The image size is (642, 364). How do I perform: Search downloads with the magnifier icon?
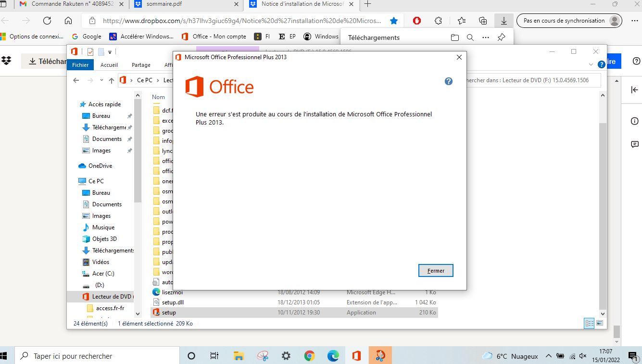[470, 37]
